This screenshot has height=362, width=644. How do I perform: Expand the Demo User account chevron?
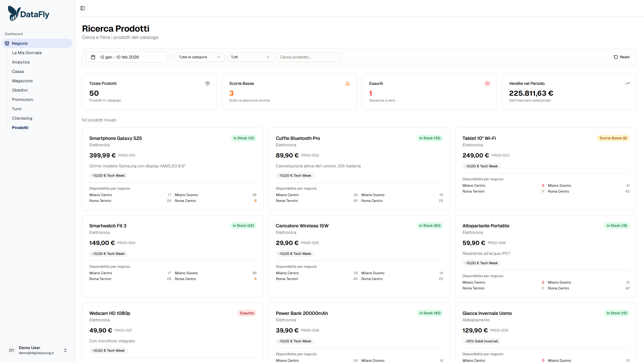(x=65, y=350)
